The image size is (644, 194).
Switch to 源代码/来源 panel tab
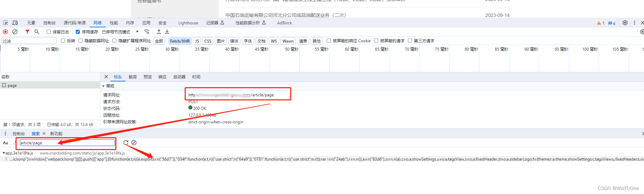point(75,23)
